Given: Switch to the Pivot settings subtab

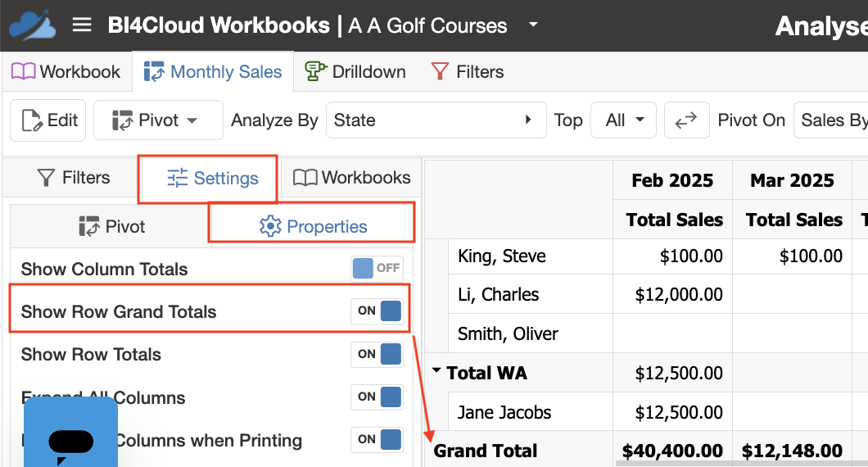Looking at the screenshot, I should [x=112, y=227].
